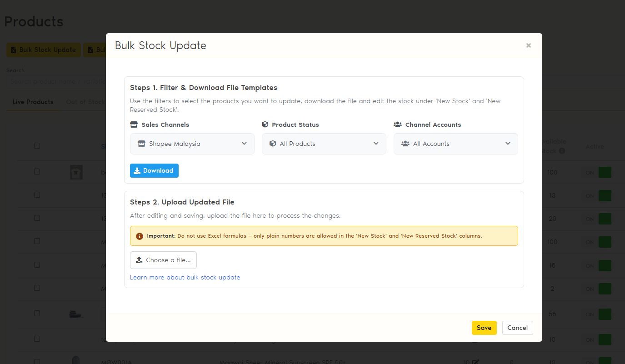
Task: Toggle the ON switch beside stock value 56
Action: tap(605, 314)
